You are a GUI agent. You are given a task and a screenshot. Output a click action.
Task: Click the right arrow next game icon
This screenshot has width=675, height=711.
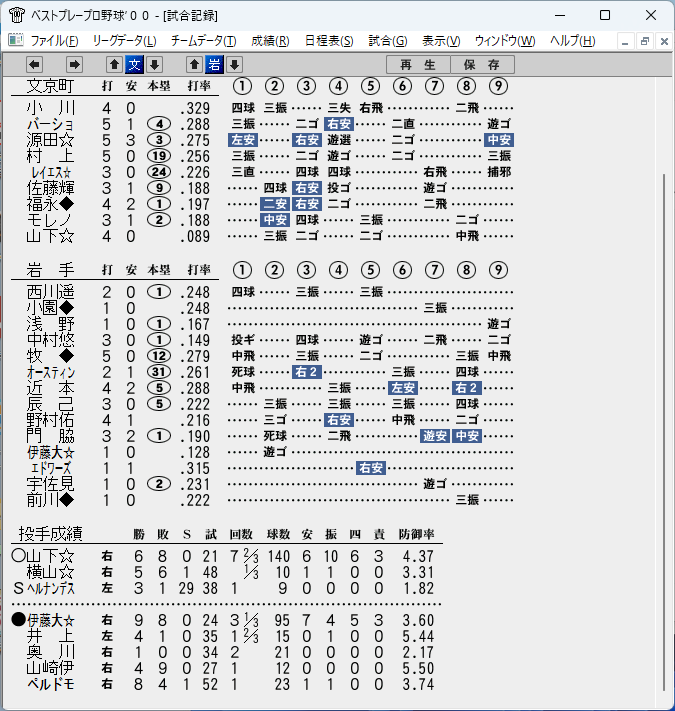pos(74,65)
